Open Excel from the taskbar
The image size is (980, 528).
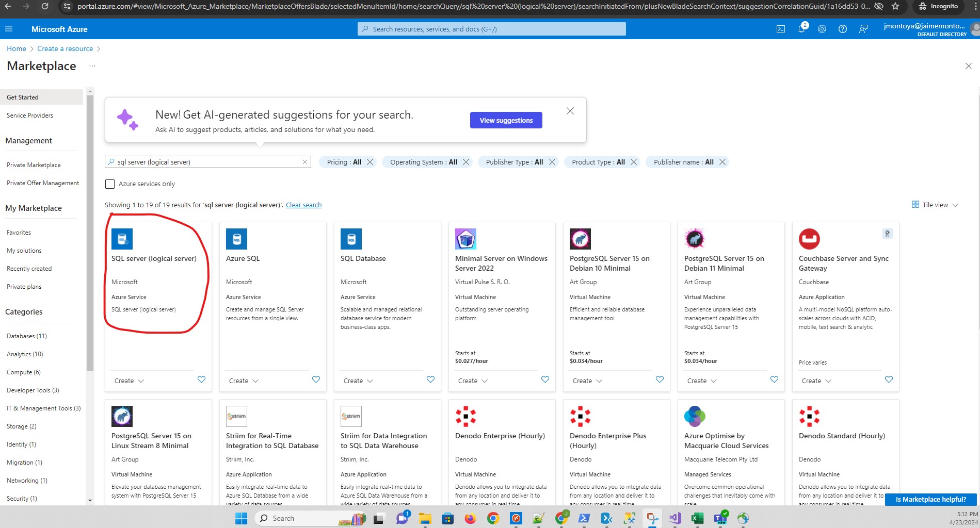pos(697,518)
